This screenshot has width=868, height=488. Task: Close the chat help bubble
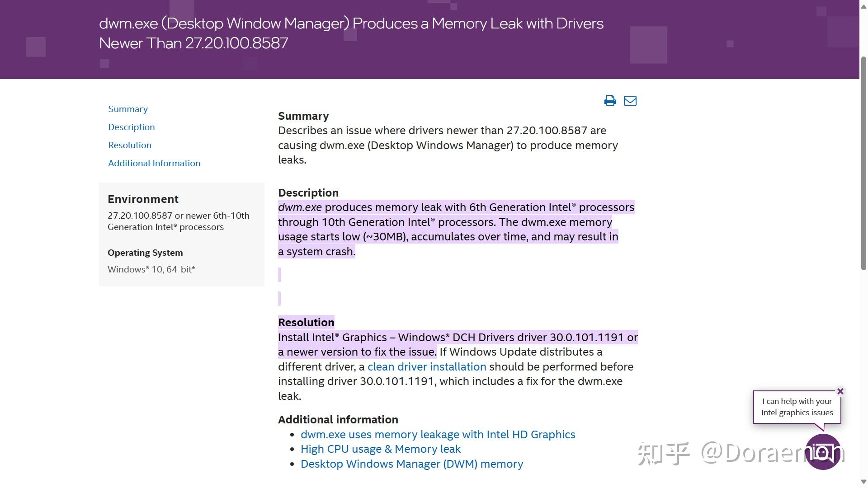[840, 391]
